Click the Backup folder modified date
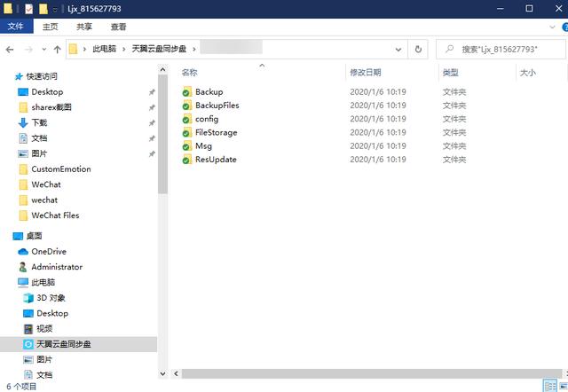The height and width of the screenshot is (392, 568). [x=378, y=92]
